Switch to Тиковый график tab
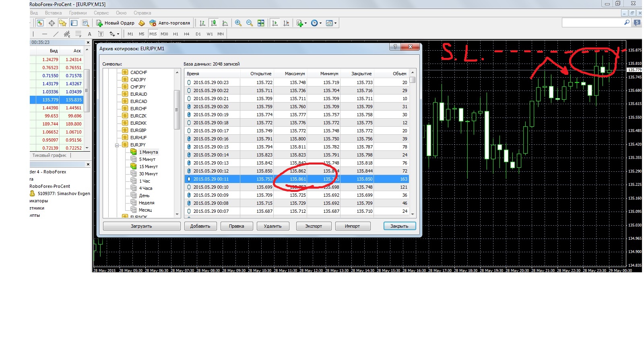Screen dimensions: 644x362 50,155
